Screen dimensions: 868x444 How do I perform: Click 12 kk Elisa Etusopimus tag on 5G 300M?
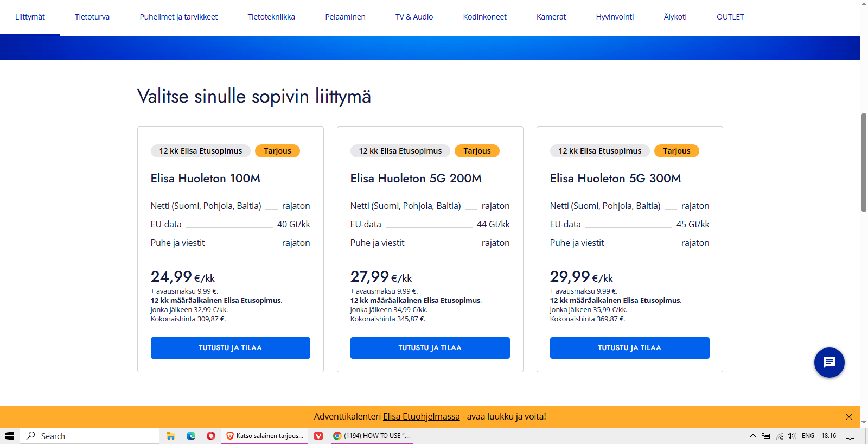pos(600,151)
